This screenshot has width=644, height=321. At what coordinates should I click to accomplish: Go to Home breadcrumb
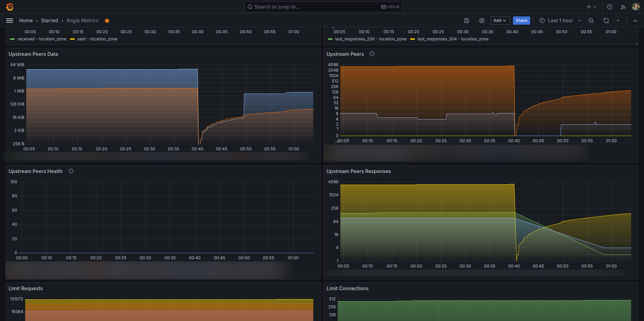coord(26,21)
